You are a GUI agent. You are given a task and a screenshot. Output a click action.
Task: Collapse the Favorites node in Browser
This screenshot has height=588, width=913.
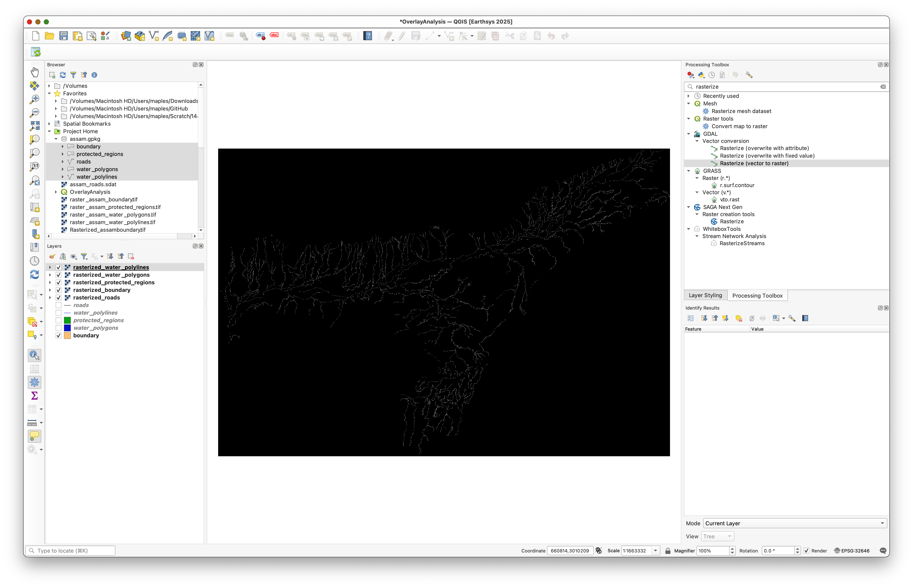pyautogui.click(x=49, y=93)
